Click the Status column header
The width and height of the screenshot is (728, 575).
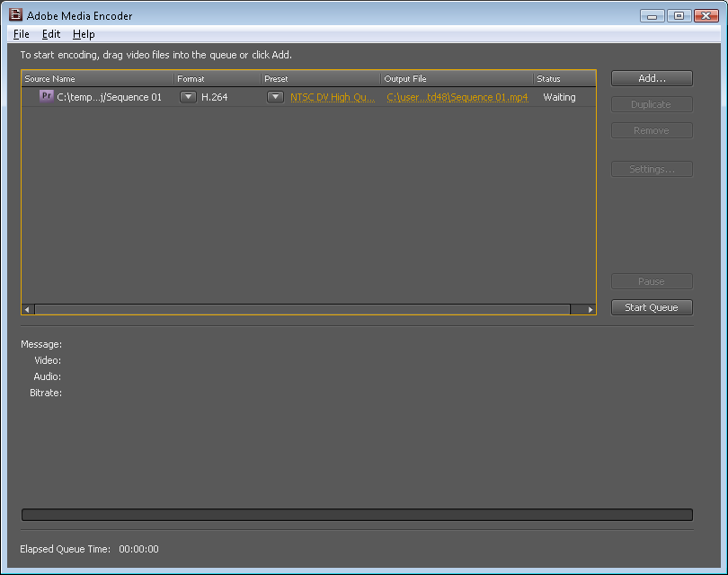point(564,79)
